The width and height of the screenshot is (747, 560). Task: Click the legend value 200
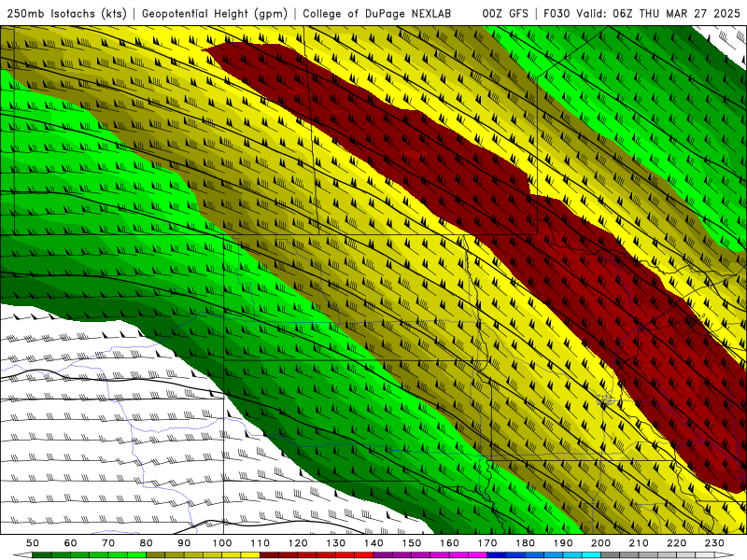point(600,543)
